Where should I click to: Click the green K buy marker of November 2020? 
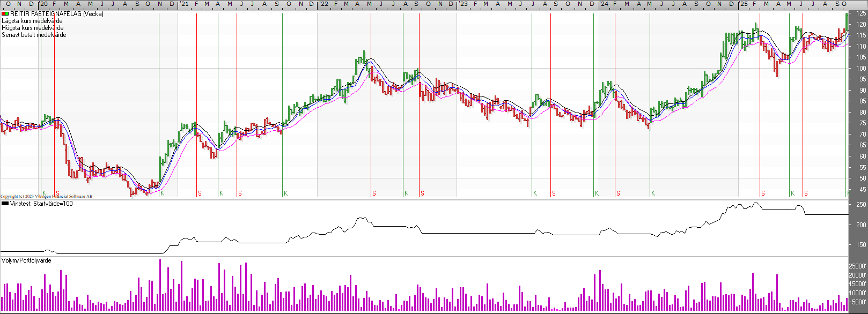click(x=162, y=193)
